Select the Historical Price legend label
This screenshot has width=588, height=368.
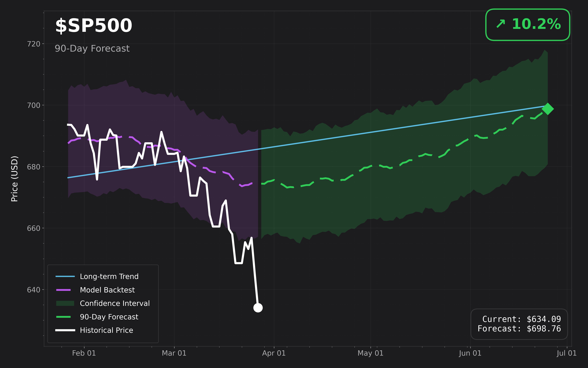coord(107,330)
